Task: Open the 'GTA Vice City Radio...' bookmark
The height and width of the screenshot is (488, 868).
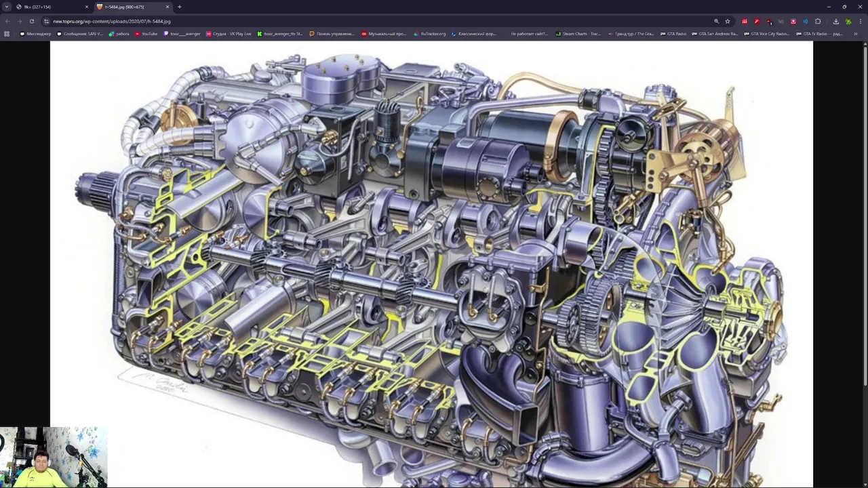Action: tap(767, 34)
